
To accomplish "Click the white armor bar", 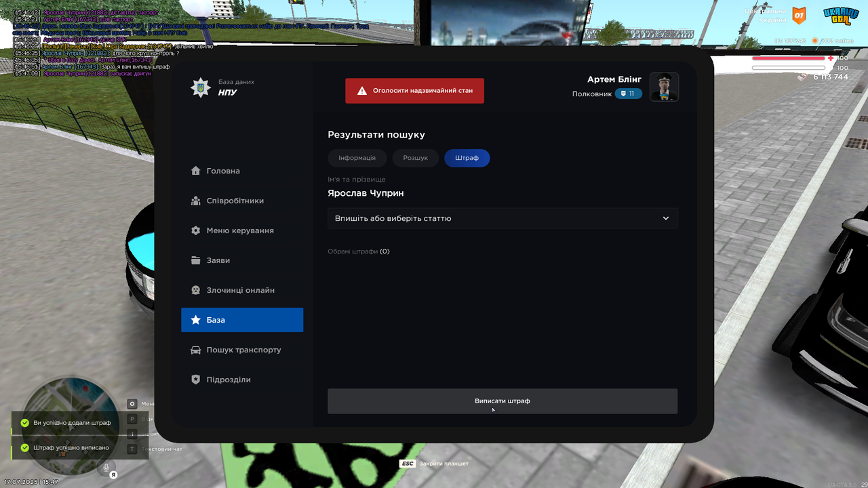I will 789,68.
